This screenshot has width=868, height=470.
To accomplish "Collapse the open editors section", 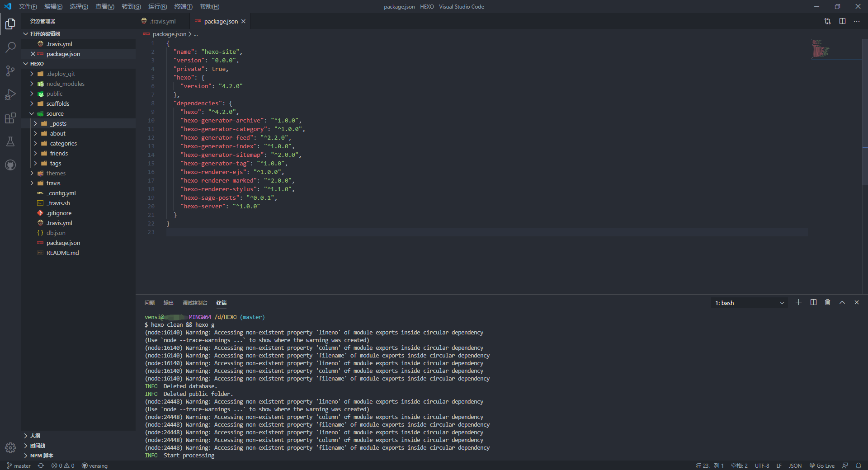I will pos(79,34).
